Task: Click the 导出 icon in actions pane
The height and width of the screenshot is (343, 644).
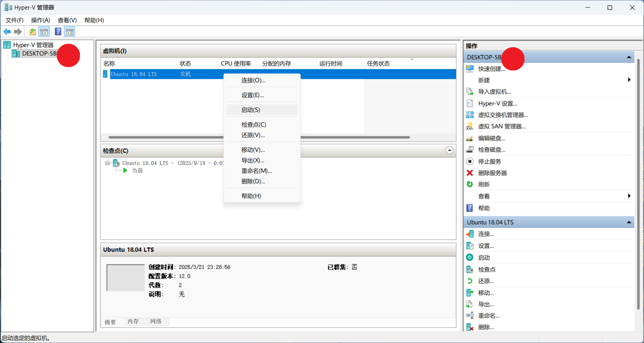Action: 470,304
